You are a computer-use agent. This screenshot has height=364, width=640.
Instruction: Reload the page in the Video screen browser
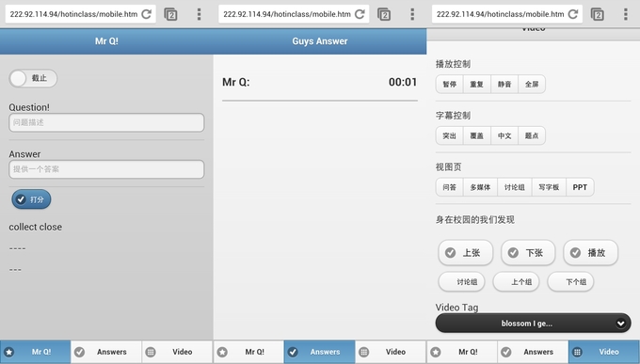(x=573, y=14)
